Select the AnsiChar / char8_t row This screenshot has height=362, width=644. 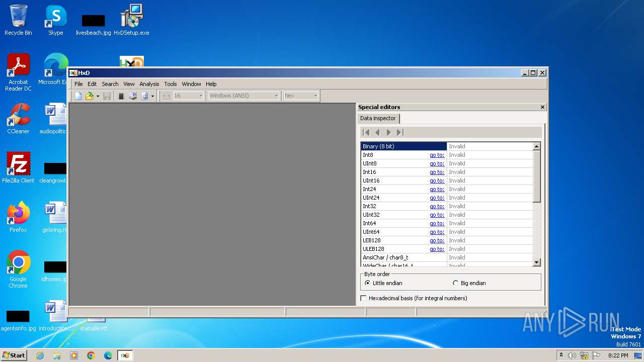[447, 257]
